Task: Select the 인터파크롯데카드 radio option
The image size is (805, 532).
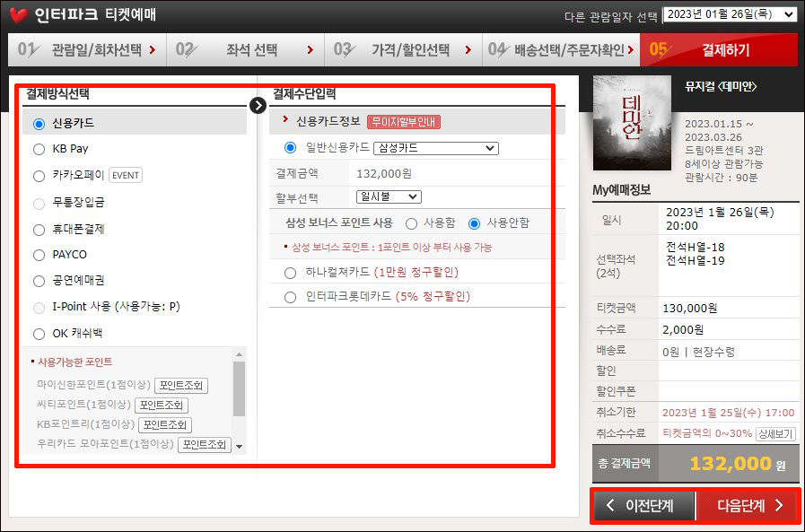Action: [x=291, y=297]
